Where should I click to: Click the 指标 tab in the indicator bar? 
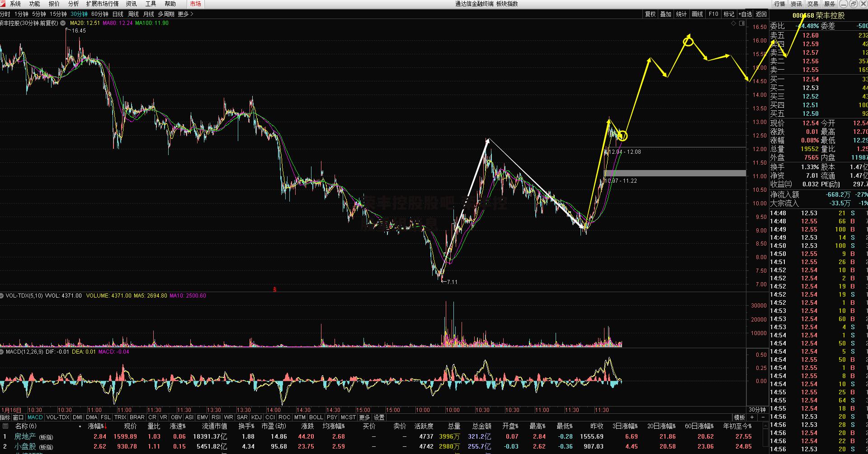coord(5,417)
